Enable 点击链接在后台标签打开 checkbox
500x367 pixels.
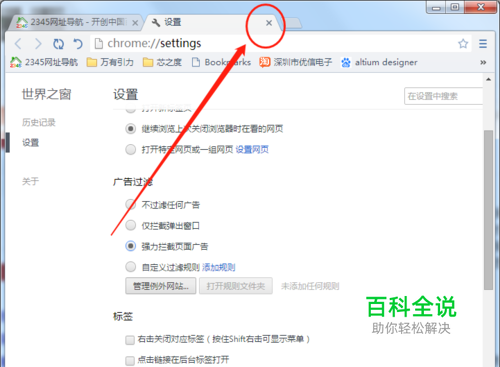[130, 361]
